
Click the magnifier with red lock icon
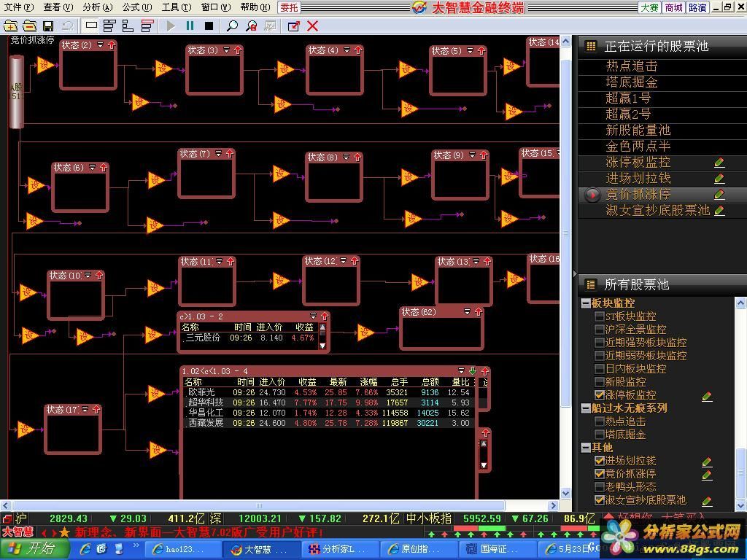[251, 26]
